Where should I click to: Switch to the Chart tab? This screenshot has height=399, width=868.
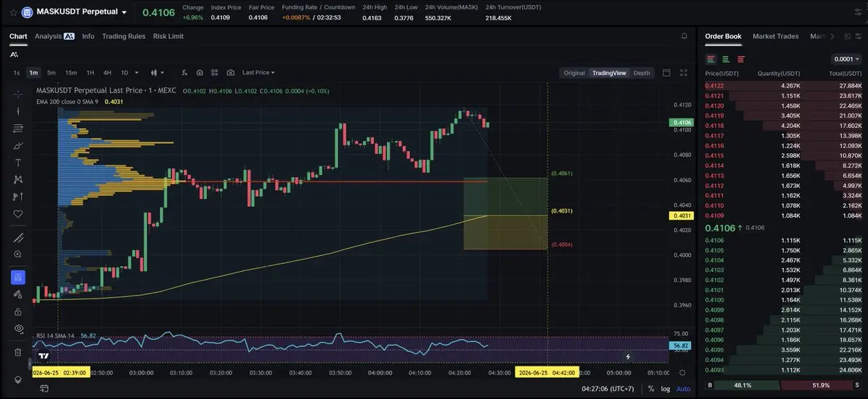[x=18, y=36]
